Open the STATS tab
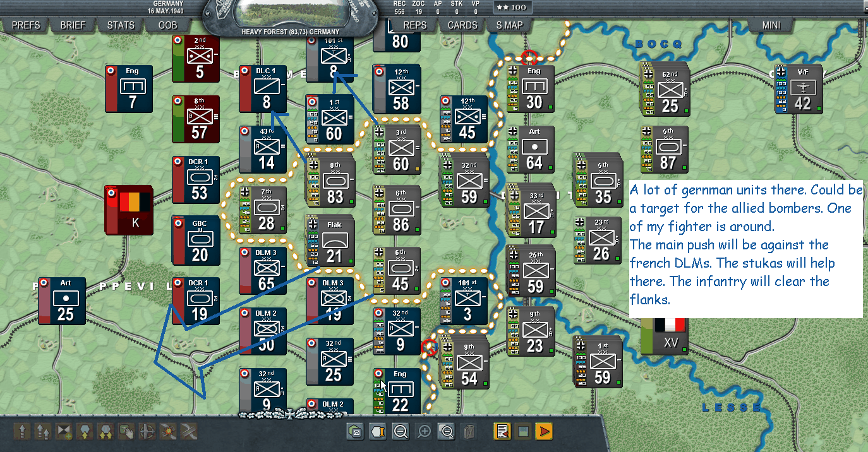This screenshot has height=452, width=868. tap(121, 25)
